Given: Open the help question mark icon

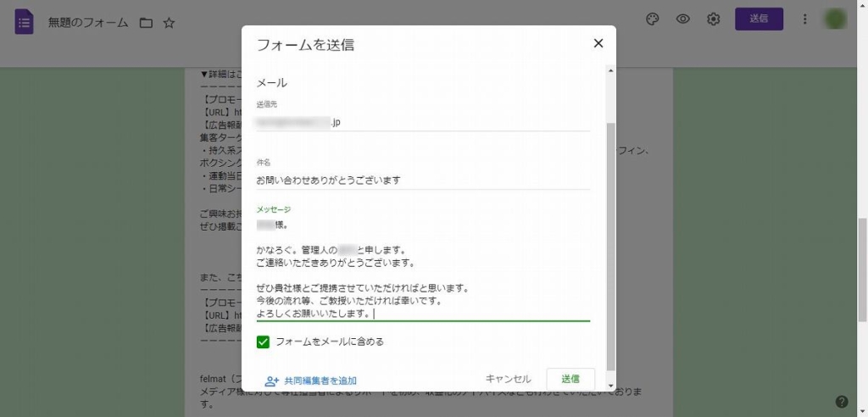Looking at the screenshot, I should [841, 401].
